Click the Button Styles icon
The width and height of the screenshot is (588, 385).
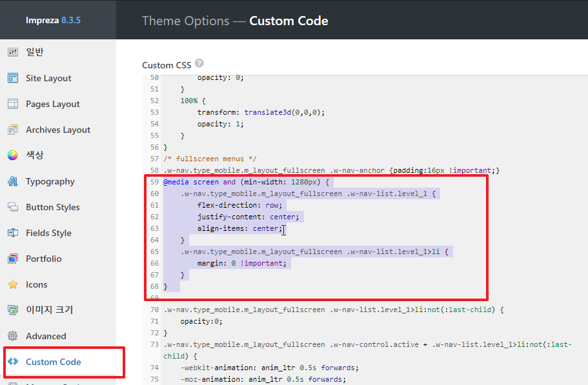[x=13, y=207]
